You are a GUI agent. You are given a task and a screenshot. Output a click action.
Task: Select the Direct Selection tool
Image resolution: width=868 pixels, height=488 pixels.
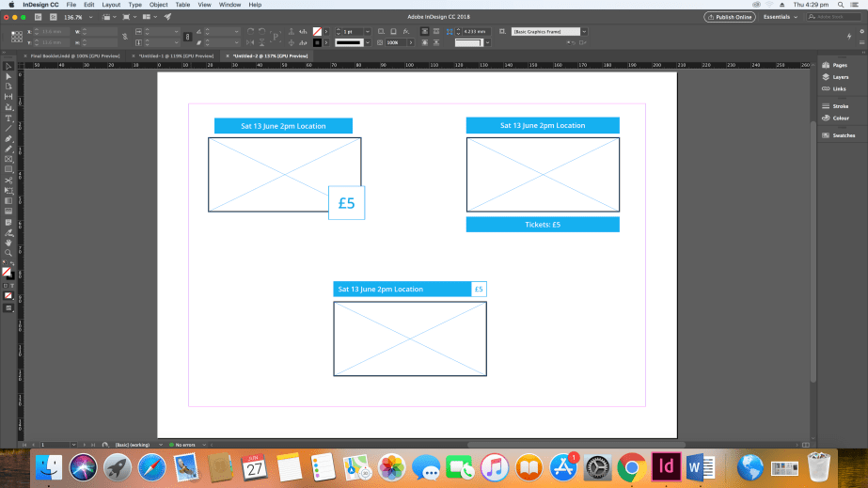[8, 76]
